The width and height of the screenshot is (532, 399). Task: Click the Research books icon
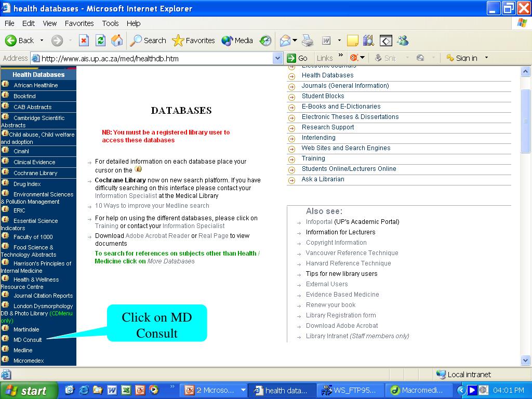click(x=368, y=41)
